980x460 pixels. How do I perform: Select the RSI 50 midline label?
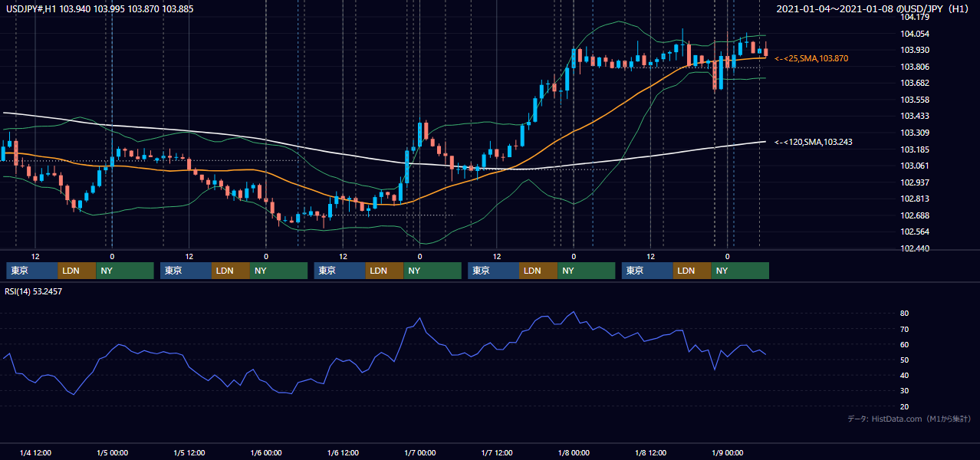[x=905, y=360]
